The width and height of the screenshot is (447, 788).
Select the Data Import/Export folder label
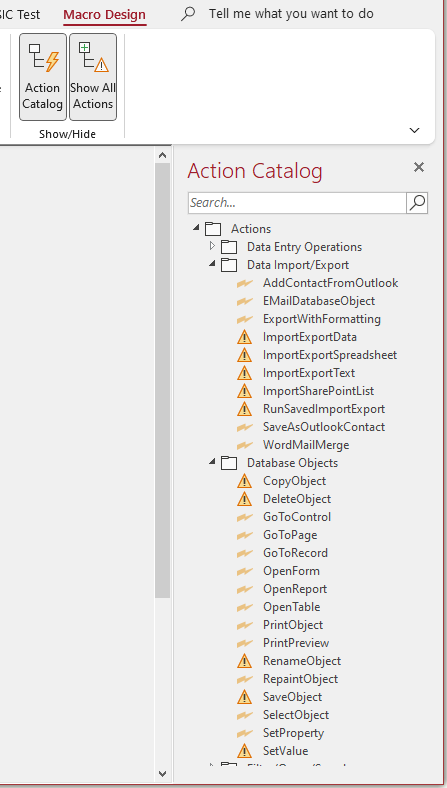tap(298, 265)
